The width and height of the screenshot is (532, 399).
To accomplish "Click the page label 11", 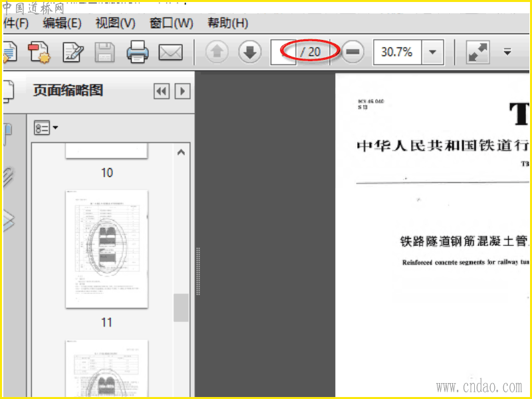I will point(106,323).
